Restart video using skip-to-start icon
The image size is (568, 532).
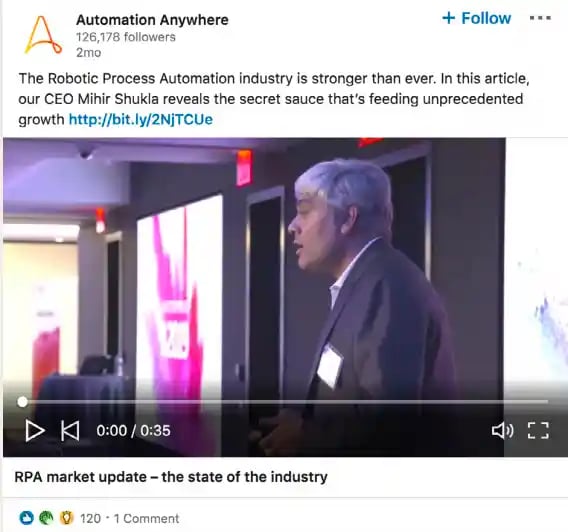(70, 431)
